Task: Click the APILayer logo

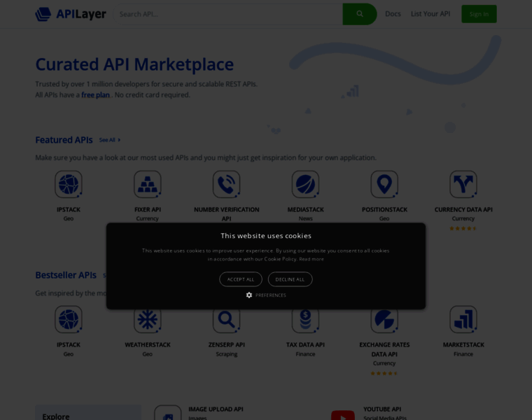Action: 71,14
